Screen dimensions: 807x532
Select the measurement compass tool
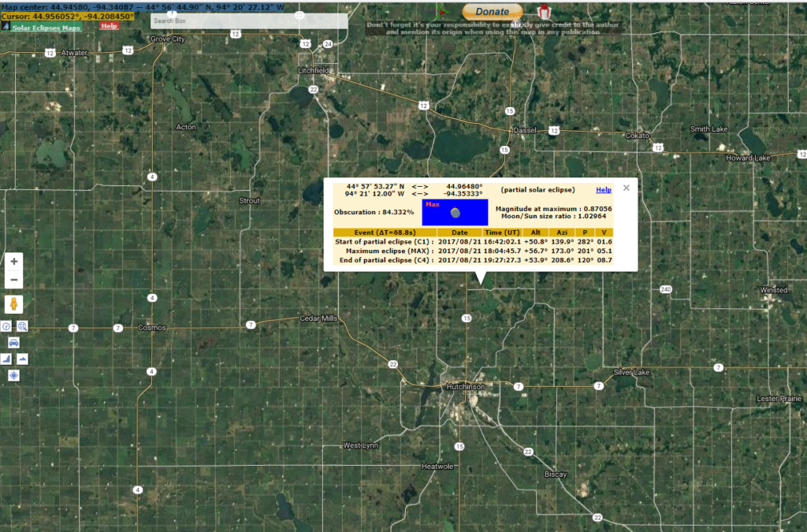pyautogui.click(x=6, y=325)
